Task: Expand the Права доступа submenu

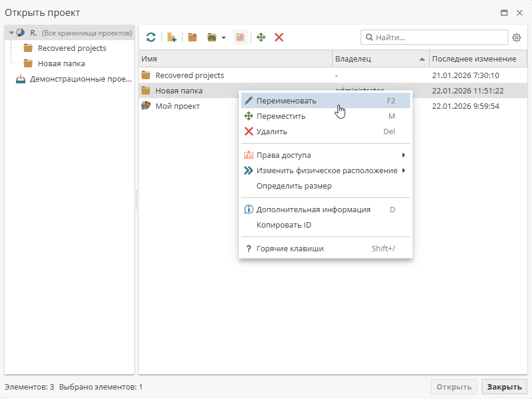Action: (404, 155)
